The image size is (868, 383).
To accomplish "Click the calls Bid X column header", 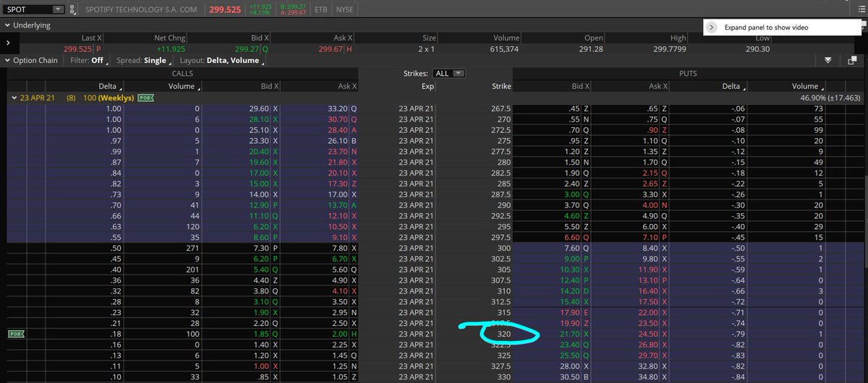I will click(268, 86).
